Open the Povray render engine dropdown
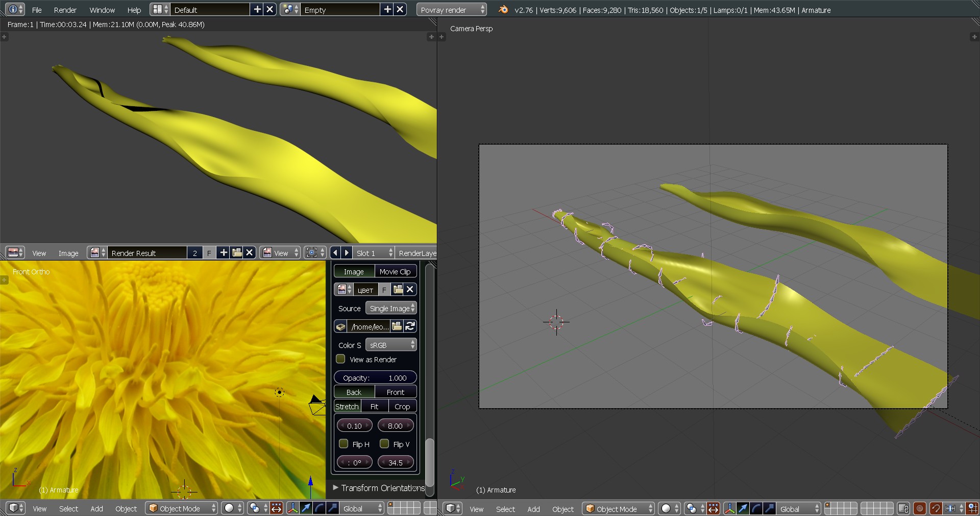980x516 pixels. pos(451,10)
